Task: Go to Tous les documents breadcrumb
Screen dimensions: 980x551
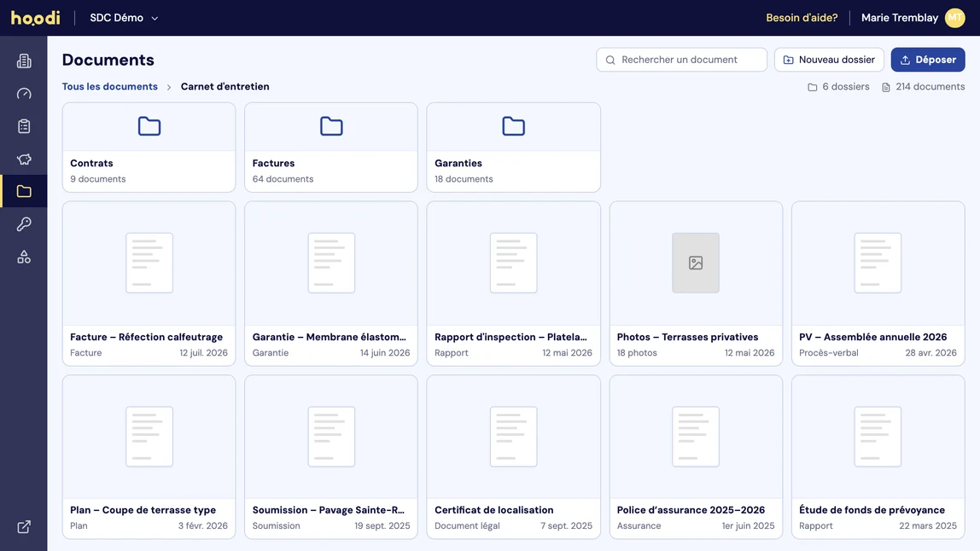Action: pos(109,87)
